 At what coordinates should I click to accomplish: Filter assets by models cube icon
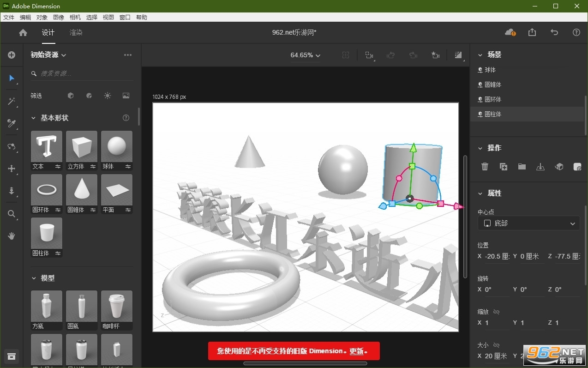pos(71,96)
